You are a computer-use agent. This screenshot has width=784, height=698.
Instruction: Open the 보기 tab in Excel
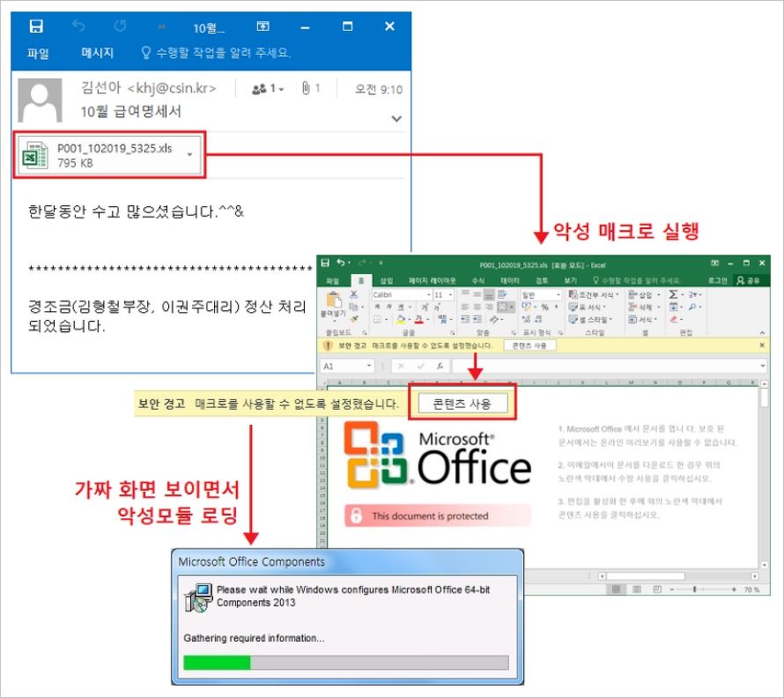coord(571,281)
